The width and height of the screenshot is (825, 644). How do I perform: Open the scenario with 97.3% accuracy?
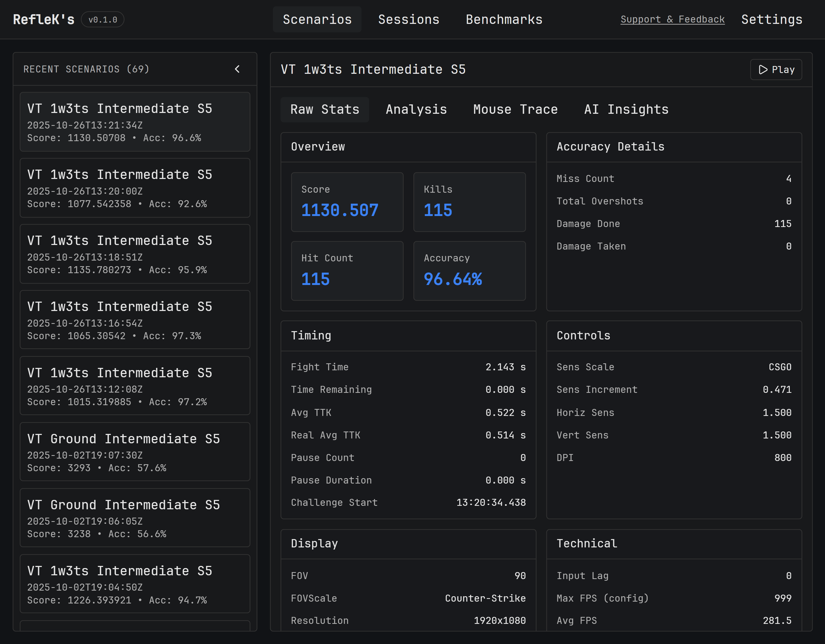click(x=135, y=320)
